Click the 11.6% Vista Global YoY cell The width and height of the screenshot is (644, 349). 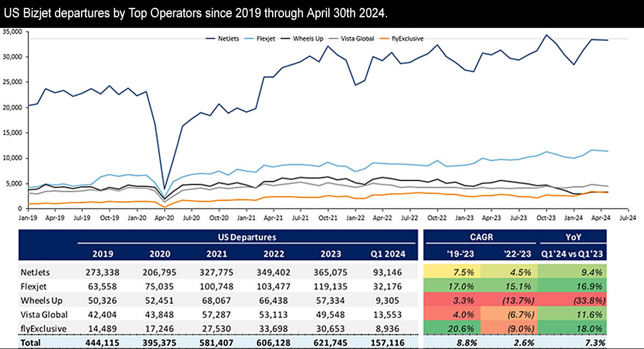coord(573,313)
